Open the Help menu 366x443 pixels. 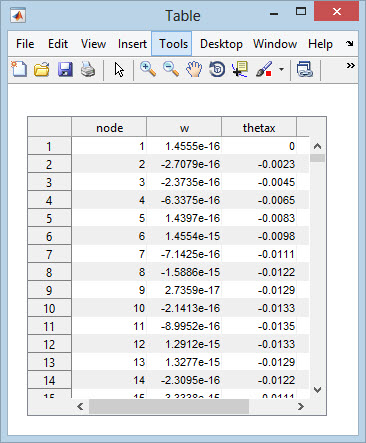320,44
